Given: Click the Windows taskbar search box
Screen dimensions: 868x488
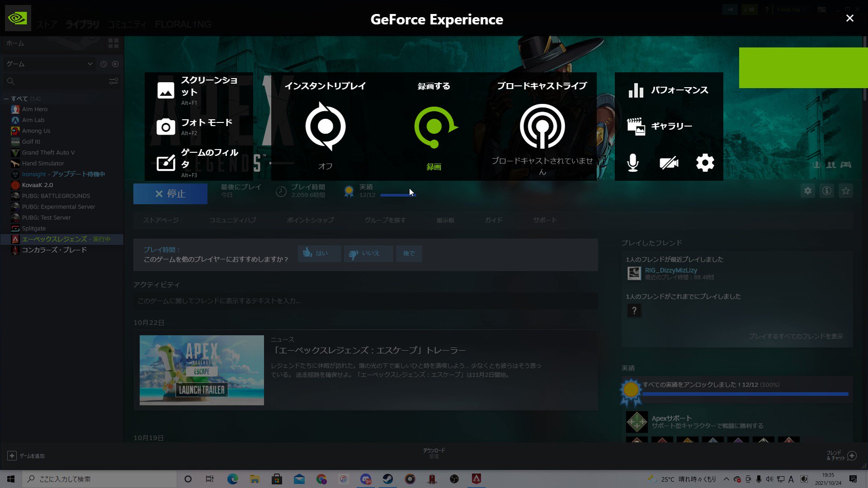Looking at the screenshot, I should pyautogui.click(x=99, y=479).
